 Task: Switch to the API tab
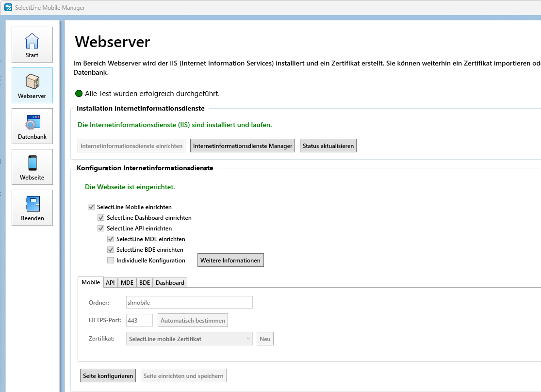point(110,283)
